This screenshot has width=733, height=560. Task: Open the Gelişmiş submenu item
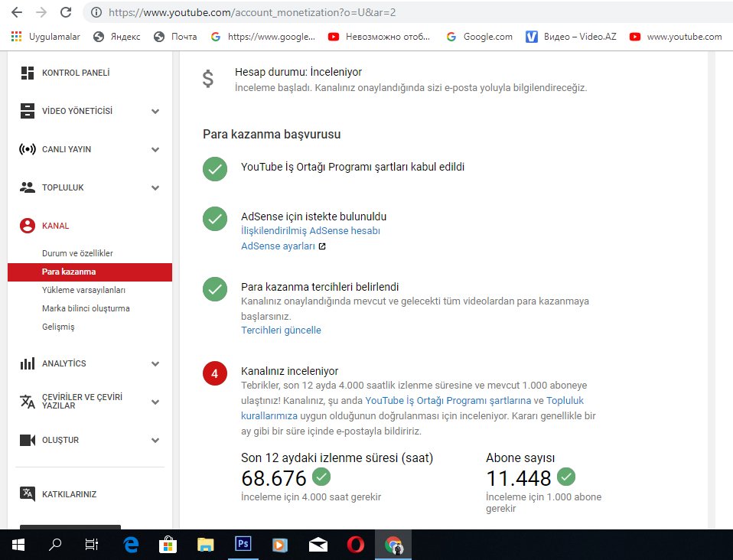click(58, 327)
